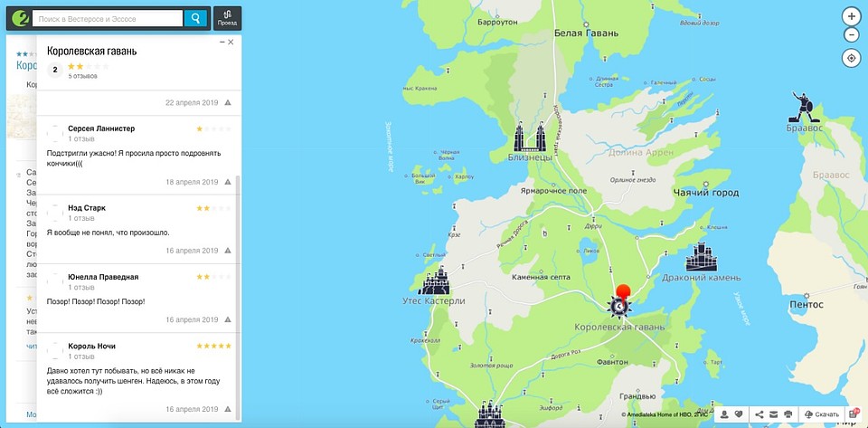Viewport: 868px width, 428px height.
Task: Click the Близнецы twin towers castle icon
Action: coord(530,137)
